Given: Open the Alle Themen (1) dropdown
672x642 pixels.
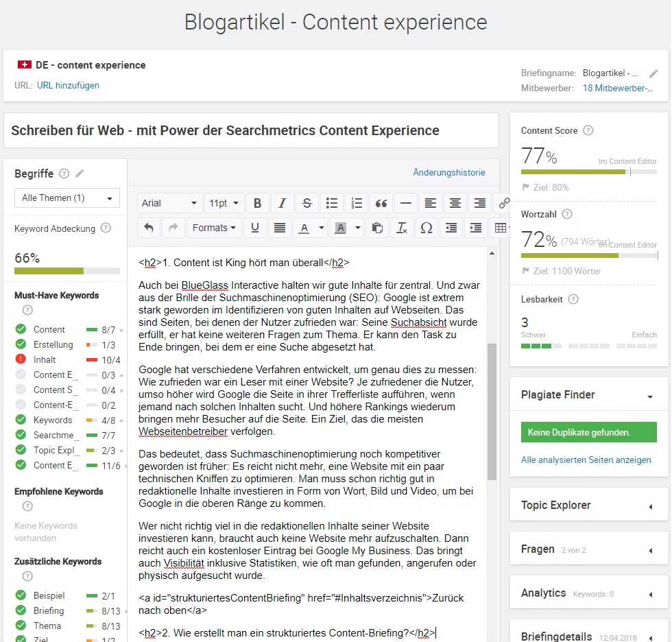Looking at the screenshot, I should (x=67, y=198).
